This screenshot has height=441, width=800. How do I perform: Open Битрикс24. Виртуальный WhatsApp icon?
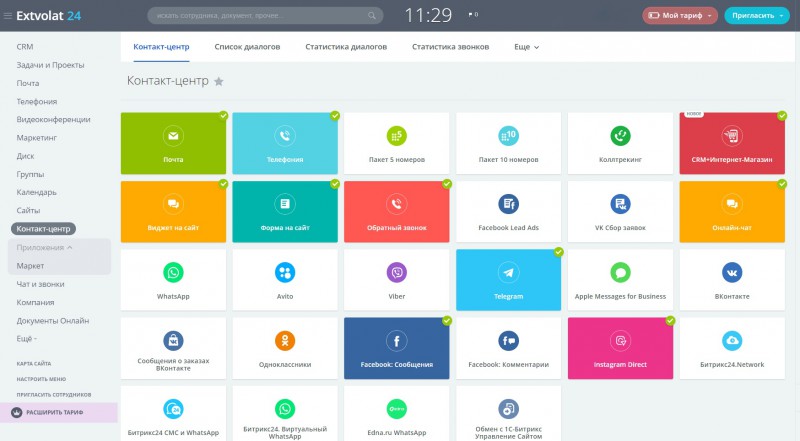(285, 409)
